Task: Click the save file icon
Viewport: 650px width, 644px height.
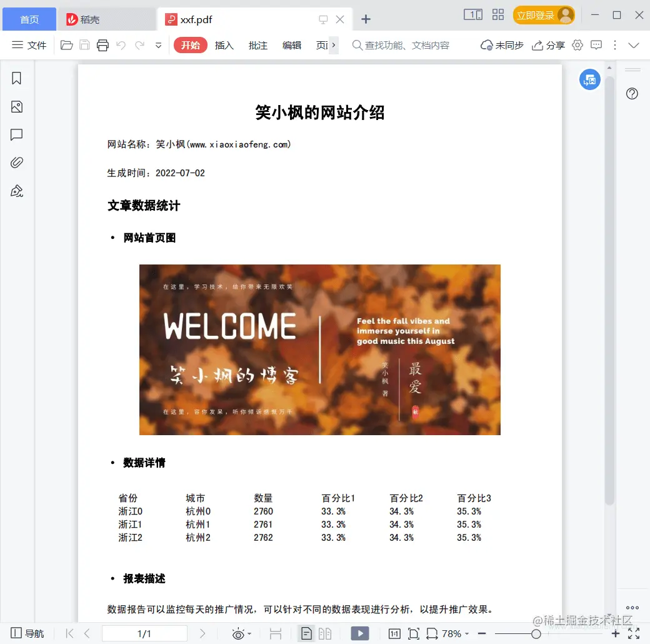Action: [x=84, y=45]
